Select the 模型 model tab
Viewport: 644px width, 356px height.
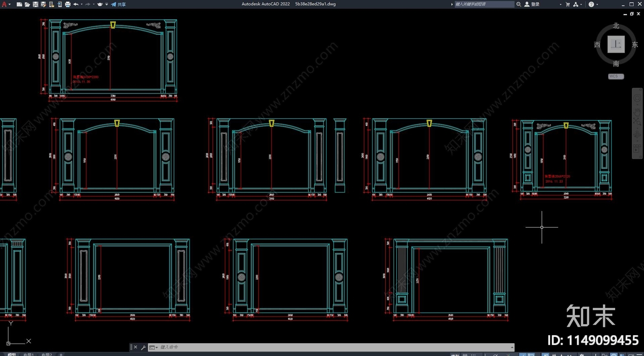coord(11,354)
